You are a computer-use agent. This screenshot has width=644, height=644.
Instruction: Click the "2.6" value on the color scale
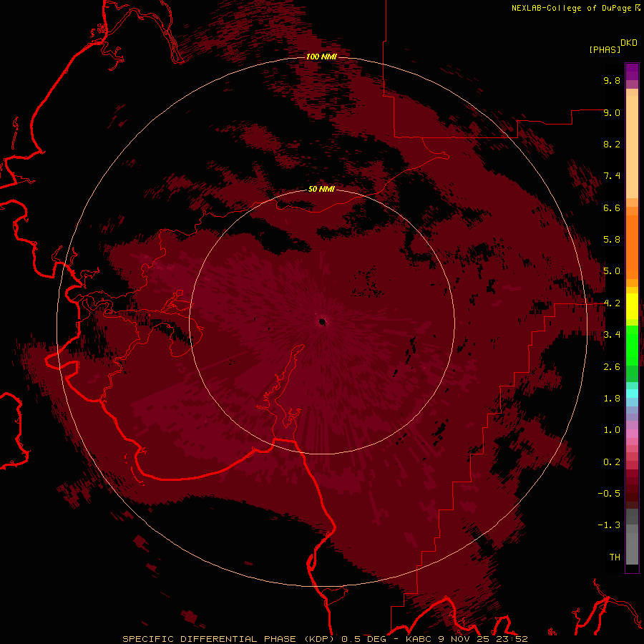[612, 367]
